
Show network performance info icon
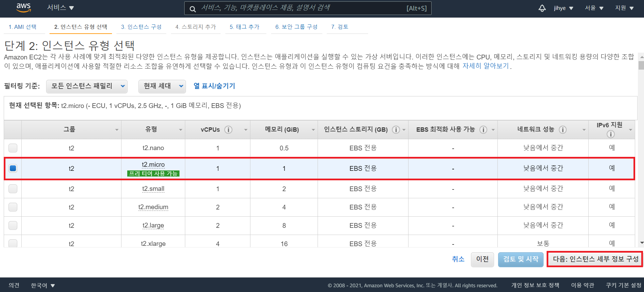563,130
